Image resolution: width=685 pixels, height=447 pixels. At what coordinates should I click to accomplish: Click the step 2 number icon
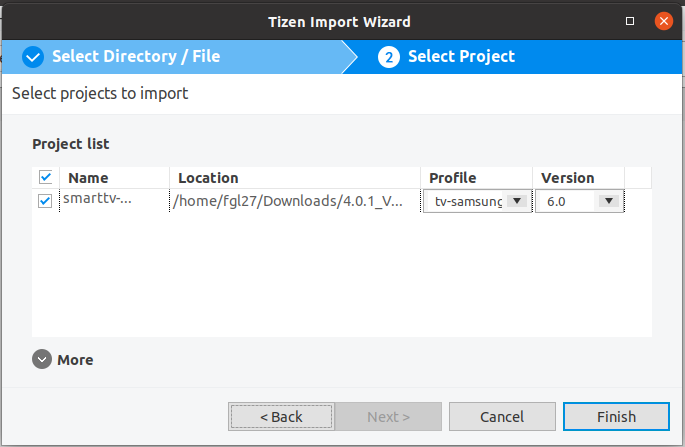click(x=389, y=57)
